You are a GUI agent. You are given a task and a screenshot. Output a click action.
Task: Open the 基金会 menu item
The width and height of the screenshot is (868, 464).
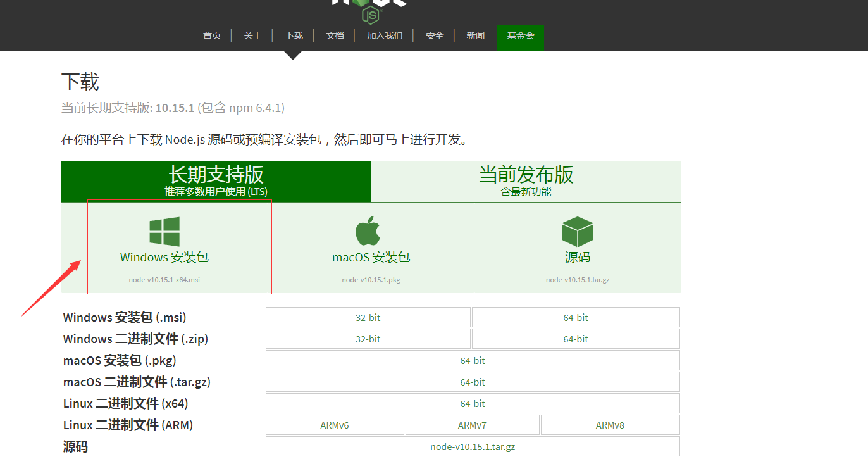[x=520, y=35]
